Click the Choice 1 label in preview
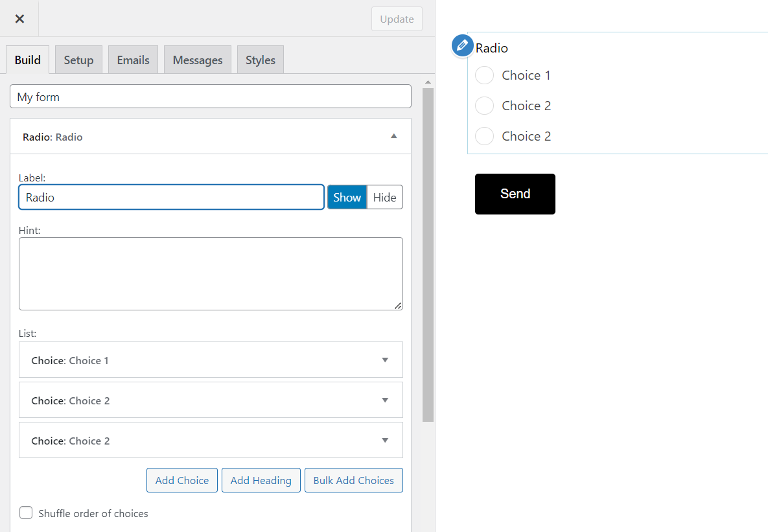Viewport: 768px width, 532px height. [x=526, y=75]
